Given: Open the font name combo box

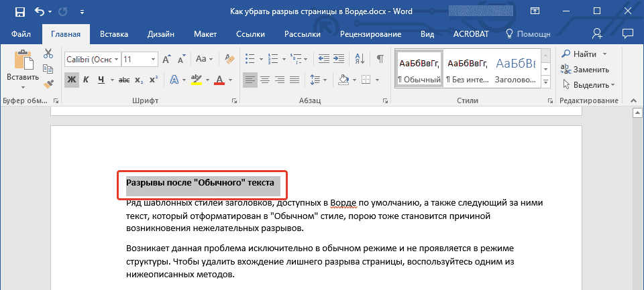Looking at the screenshot, I should tap(93, 59).
